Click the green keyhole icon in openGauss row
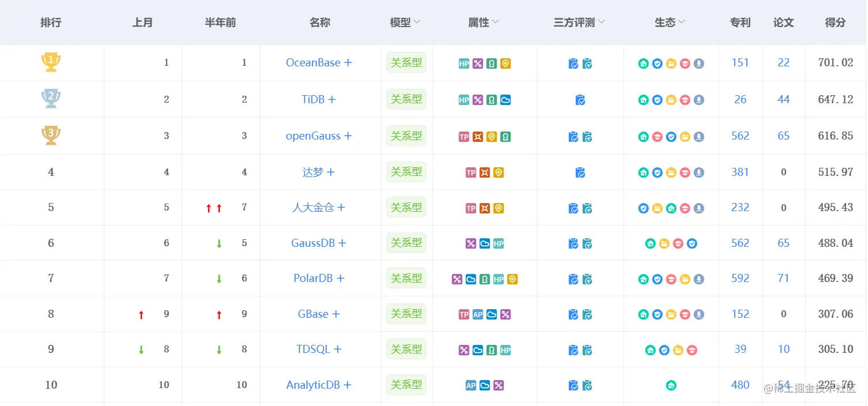The width and height of the screenshot is (868, 406). [505, 137]
